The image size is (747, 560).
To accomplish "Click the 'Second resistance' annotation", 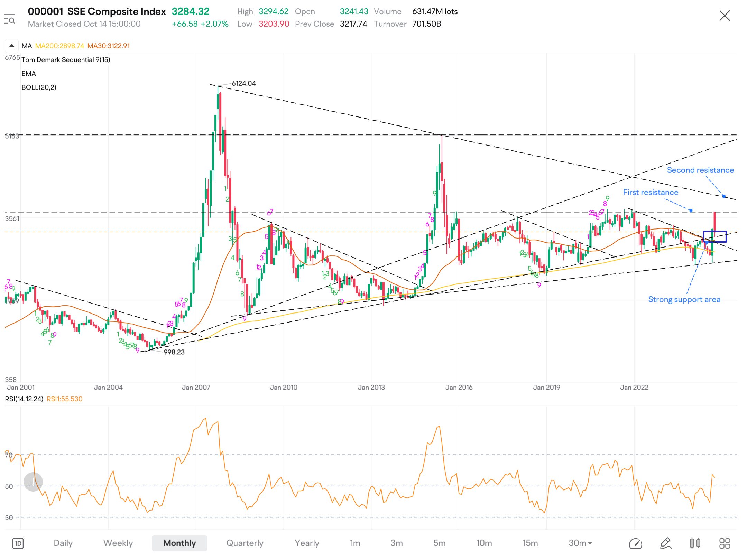I will pos(700,170).
